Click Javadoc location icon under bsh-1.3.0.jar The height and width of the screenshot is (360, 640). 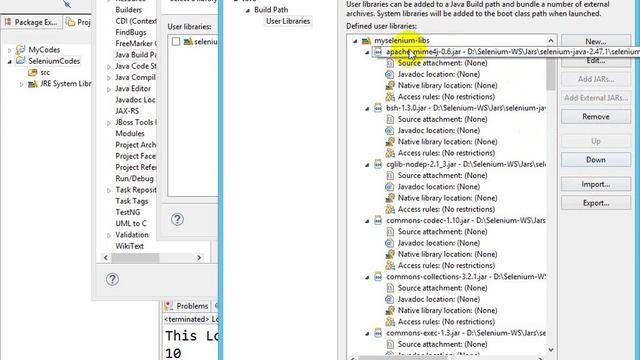pyautogui.click(x=390, y=131)
